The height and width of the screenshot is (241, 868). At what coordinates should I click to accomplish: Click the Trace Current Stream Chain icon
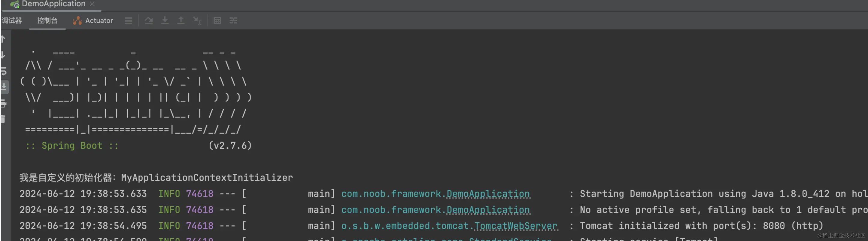coord(233,20)
